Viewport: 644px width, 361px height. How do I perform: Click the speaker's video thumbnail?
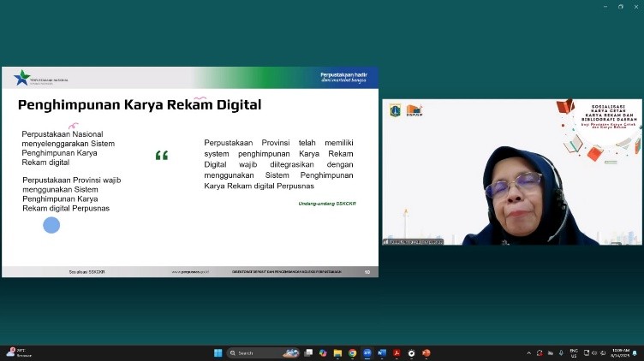(x=512, y=172)
